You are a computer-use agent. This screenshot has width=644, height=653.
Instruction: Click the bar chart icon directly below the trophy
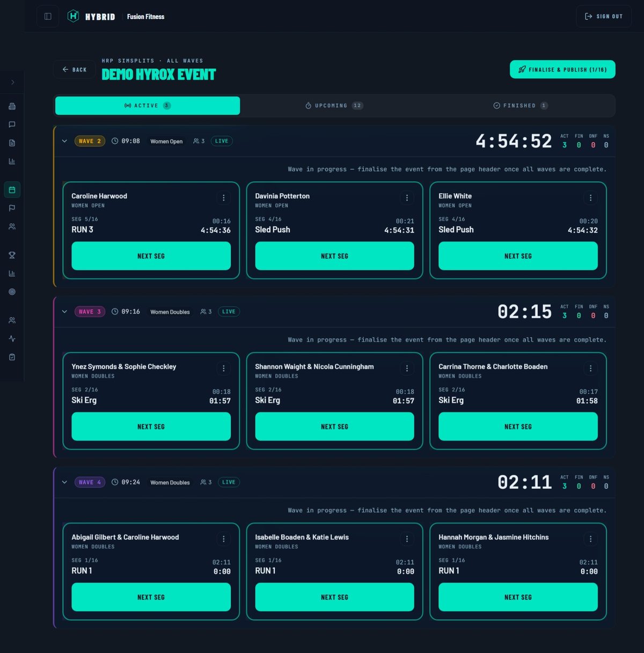(12, 273)
